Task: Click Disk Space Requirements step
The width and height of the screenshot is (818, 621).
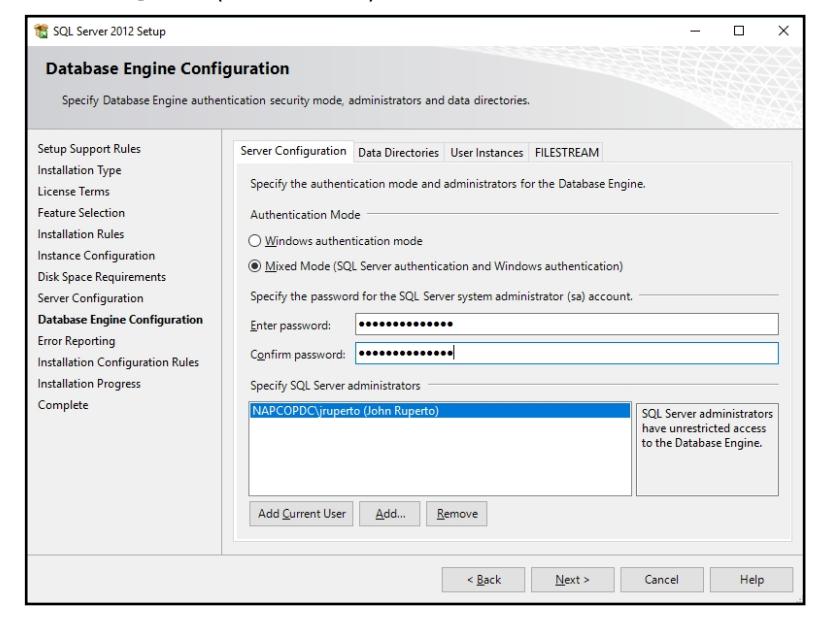Action: (102, 277)
